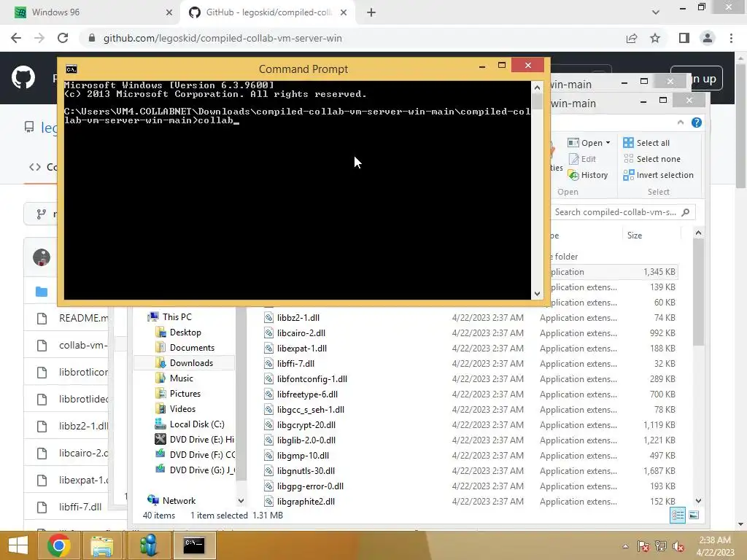Bookmark page with star icon

pyautogui.click(x=655, y=38)
